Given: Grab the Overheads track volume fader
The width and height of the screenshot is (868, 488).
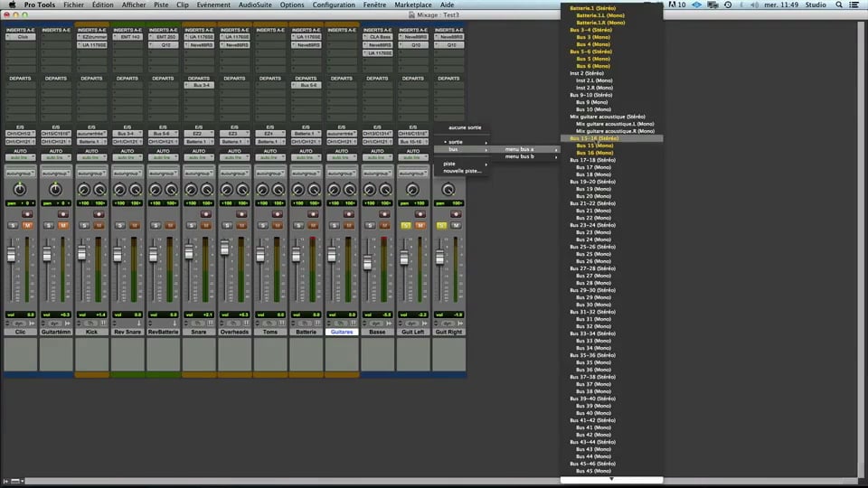Looking at the screenshot, I should [x=225, y=248].
